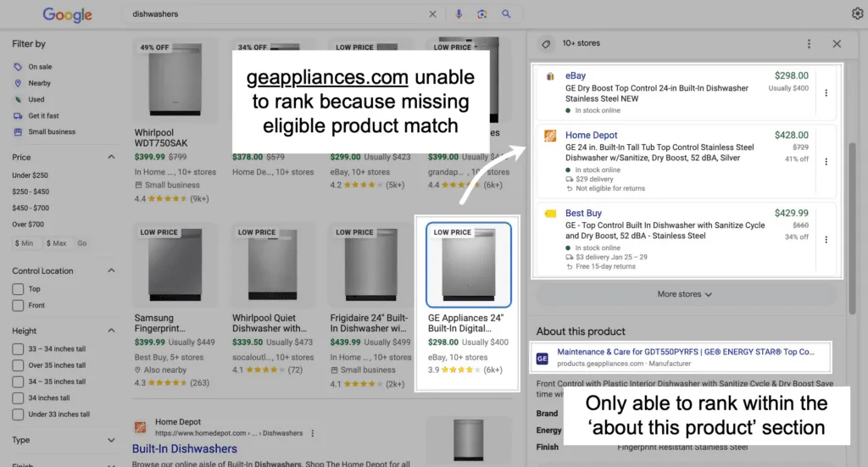Filter by price $250 - $450

pyautogui.click(x=31, y=192)
